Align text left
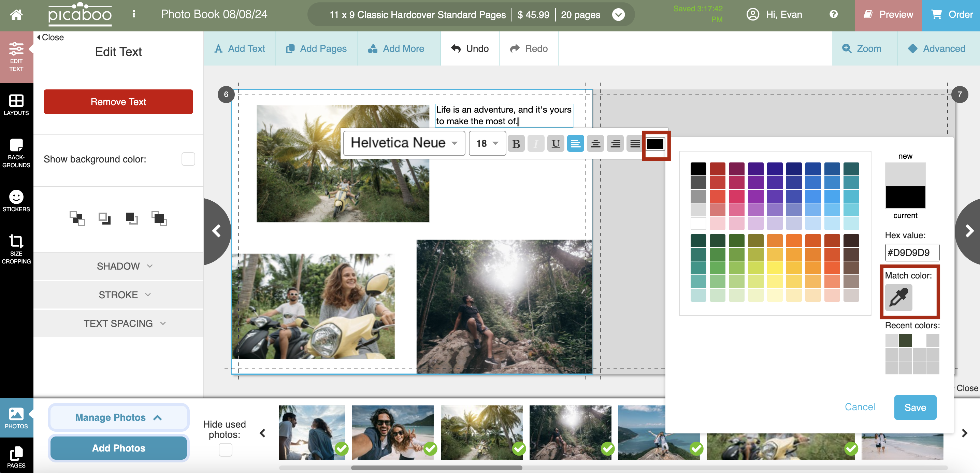Image resolution: width=980 pixels, height=473 pixels. (x=575, y=144)
